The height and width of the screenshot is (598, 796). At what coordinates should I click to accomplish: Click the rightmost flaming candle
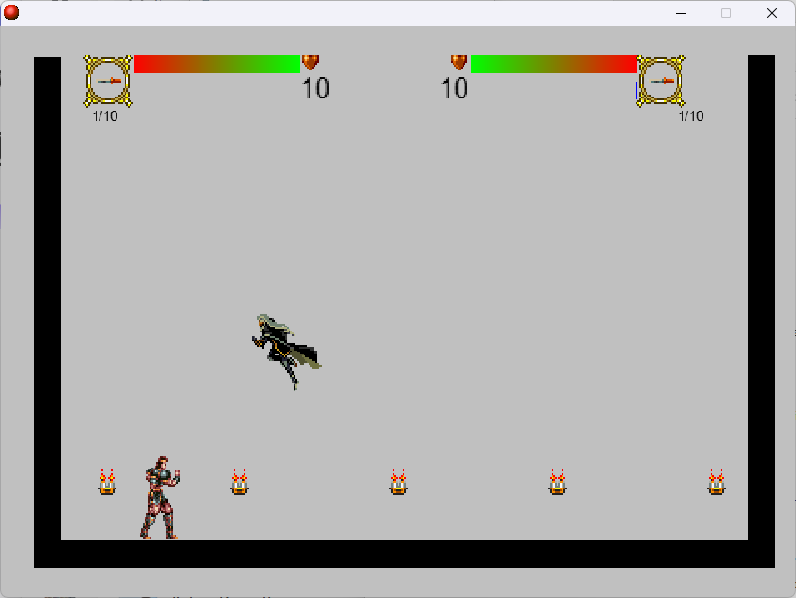coord(716,483)
